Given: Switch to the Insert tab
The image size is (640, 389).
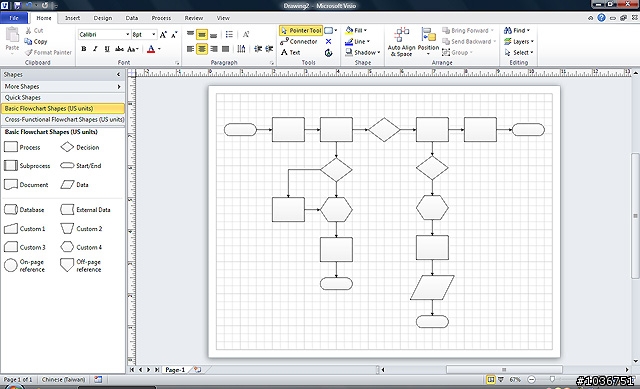Looking at the screenshot, I should tap(72, 18).
